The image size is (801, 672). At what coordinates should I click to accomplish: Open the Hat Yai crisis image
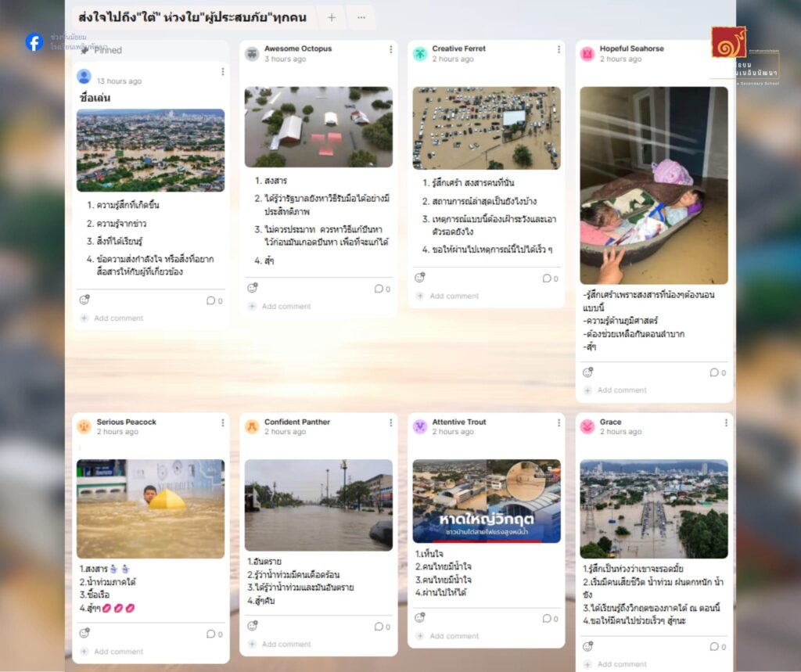point(487,501)
